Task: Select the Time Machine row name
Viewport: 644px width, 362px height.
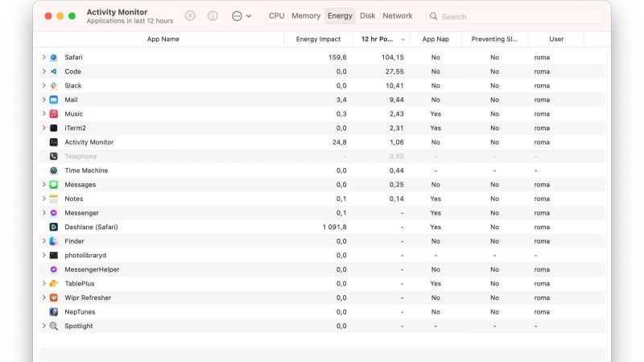Action: pyautogui.click(x=86, y=171)
